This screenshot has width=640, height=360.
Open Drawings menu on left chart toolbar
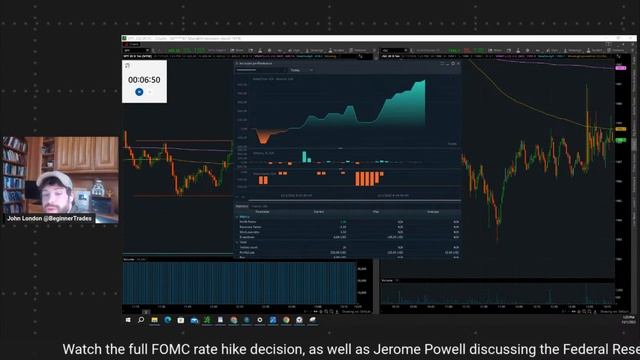click(x=314, y=50)
